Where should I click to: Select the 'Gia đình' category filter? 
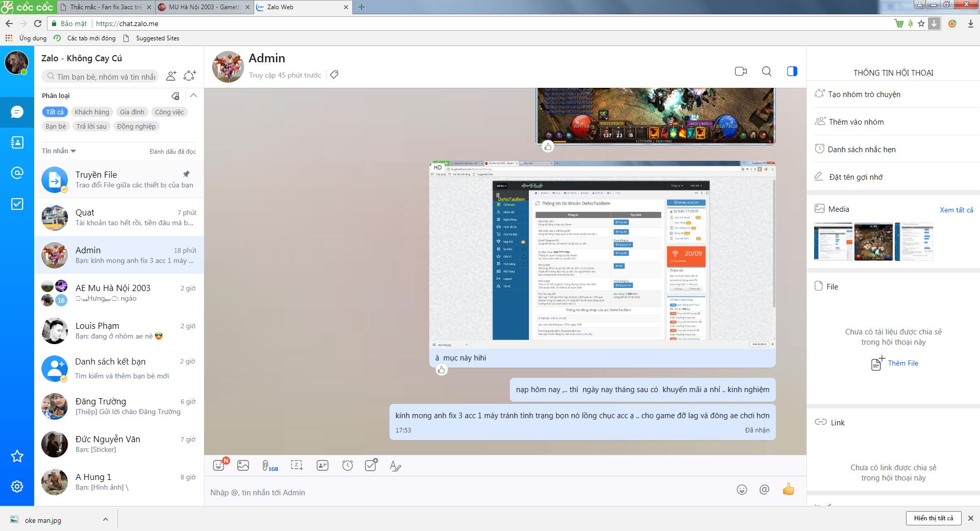pyautogui.click(x=132, y=112)
